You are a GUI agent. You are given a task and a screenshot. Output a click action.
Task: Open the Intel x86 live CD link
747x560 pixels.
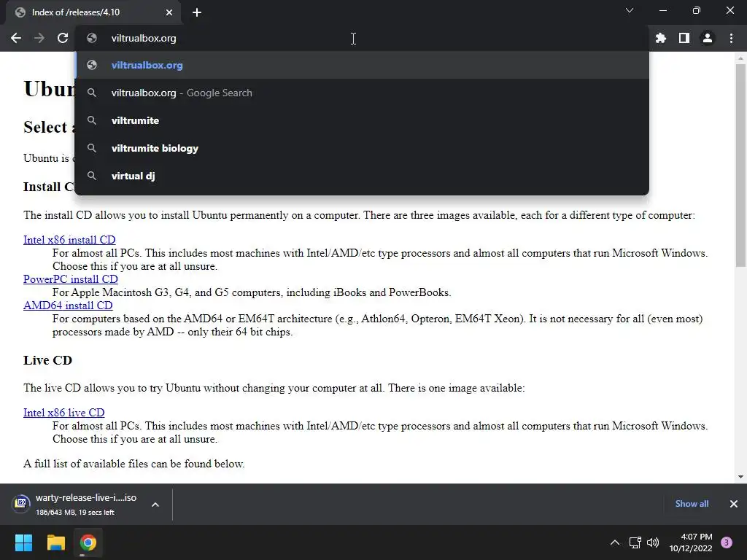64,413
